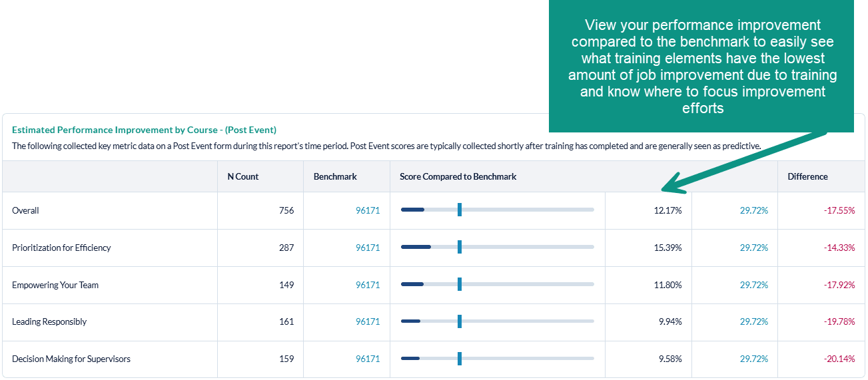Open the Leading Responsibly benchmark 96171 link
This screenshot has width=868, height=380.
(368, 321)
